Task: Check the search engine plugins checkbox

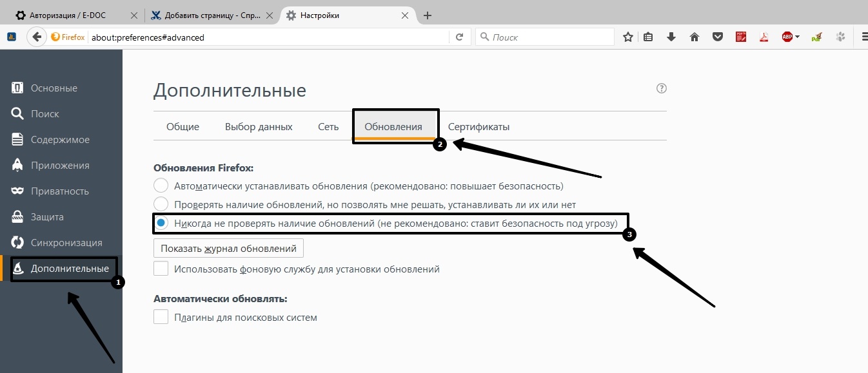Action: [x=161, y=317]
